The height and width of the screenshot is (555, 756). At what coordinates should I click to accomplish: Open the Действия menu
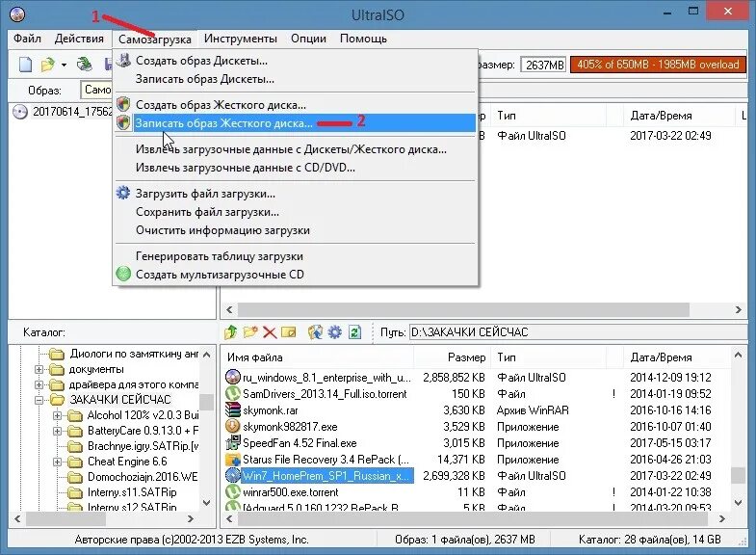pos(79,39)
